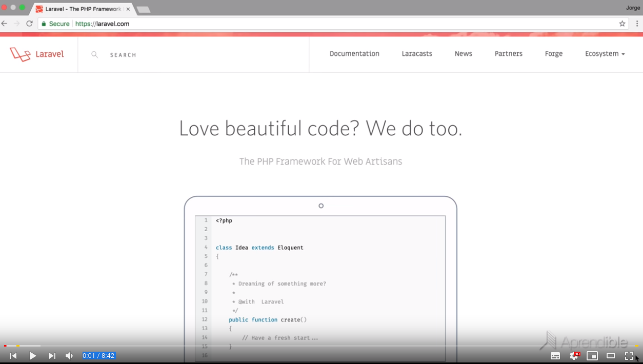Click the code line class Idea extends Eloquent
This screenshot has height=364, width=643.
point(259,248)
